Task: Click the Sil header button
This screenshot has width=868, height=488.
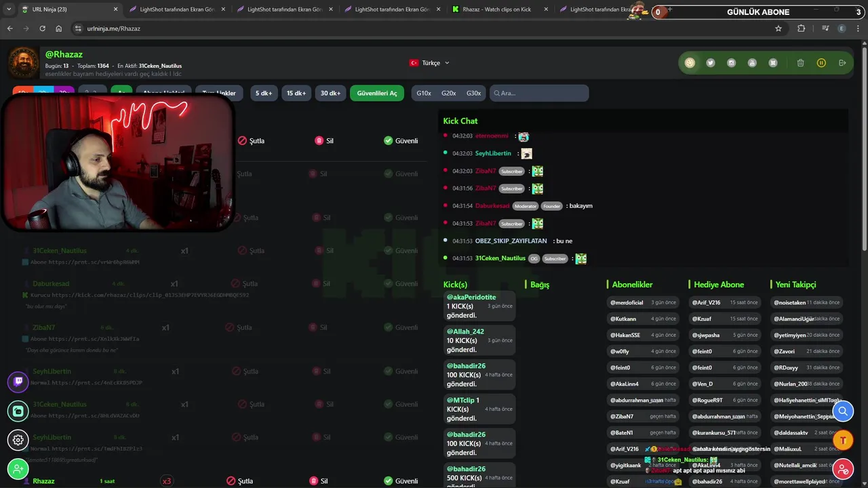Action: [x=324, y=141]
